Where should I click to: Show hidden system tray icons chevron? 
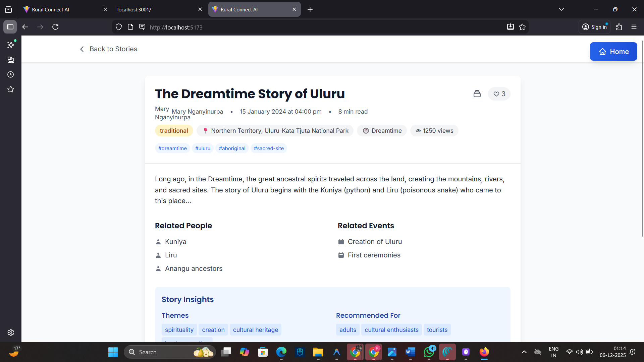point(524,352)
